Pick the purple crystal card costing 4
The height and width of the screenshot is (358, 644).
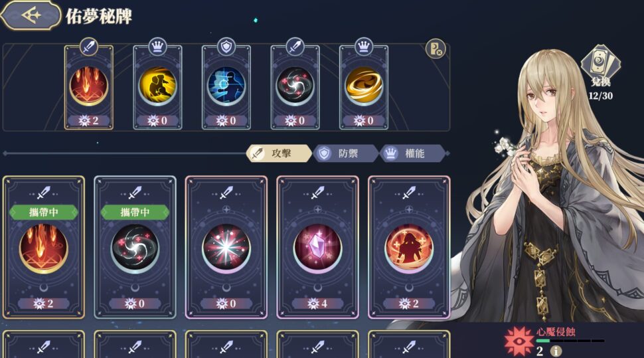318,248
